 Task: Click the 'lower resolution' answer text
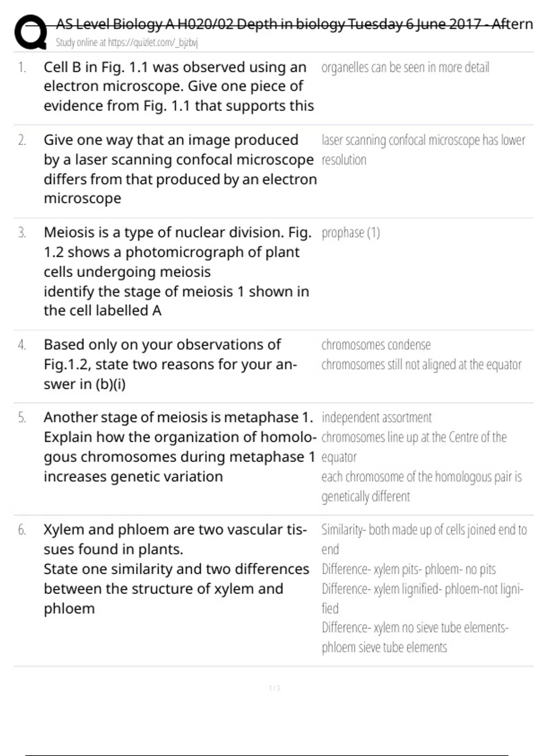click(423, 149)
